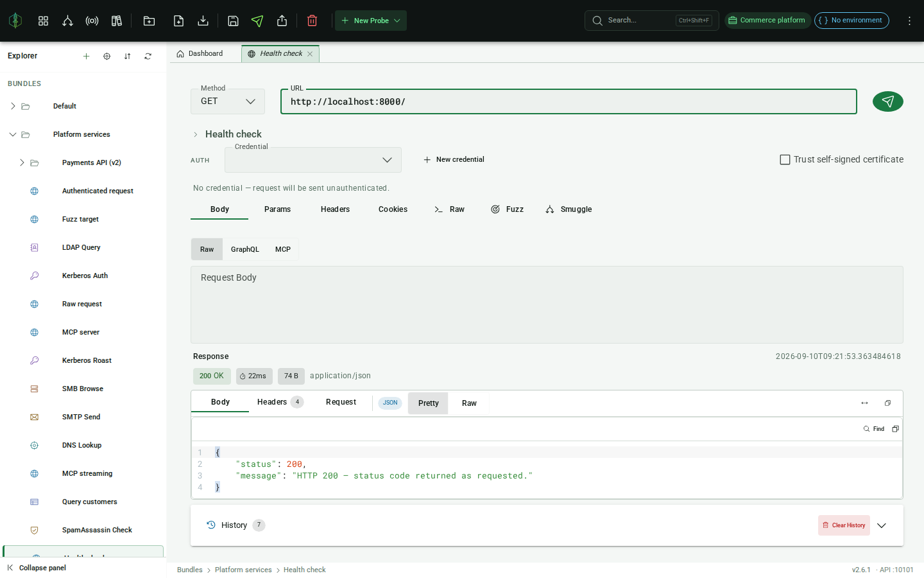Click the Search box
Viewport: 924px width, 578px height.
[x=651, y=21]
